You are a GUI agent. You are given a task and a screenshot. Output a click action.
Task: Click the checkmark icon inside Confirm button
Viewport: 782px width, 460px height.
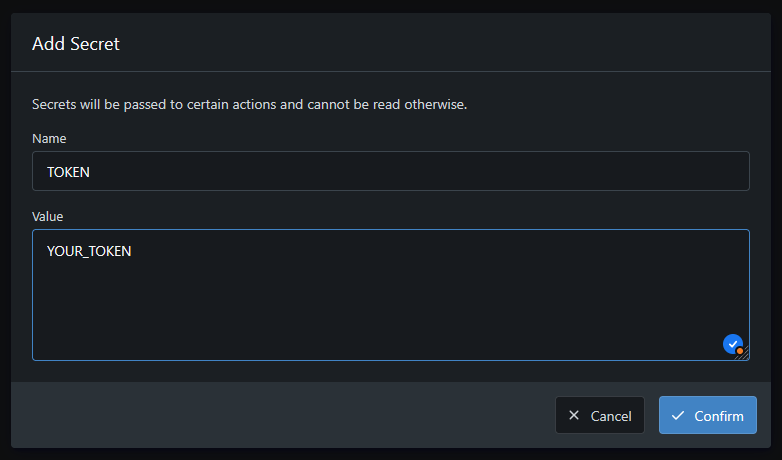pos(678,416)
